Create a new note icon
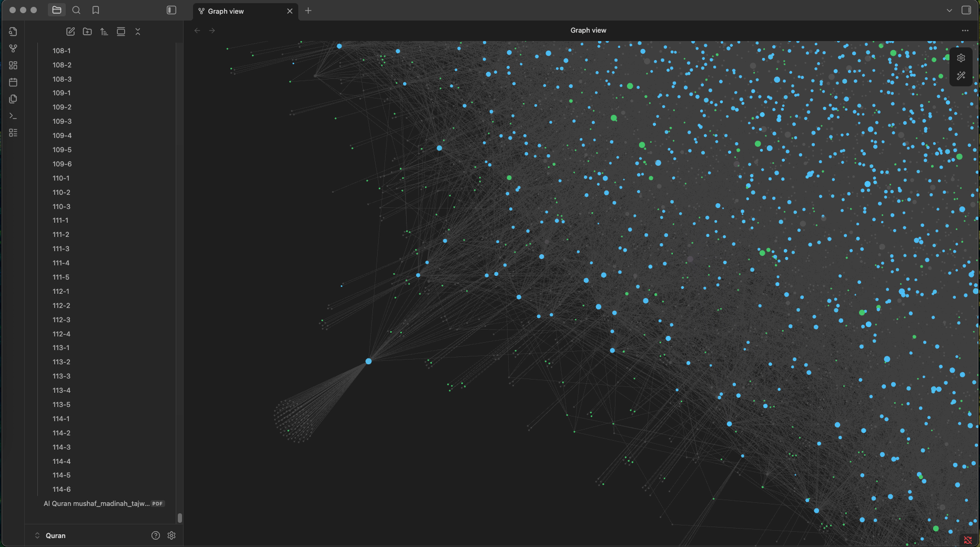This screenshot has height=547, width=980. pyautogui.click(x=70, y=32)
